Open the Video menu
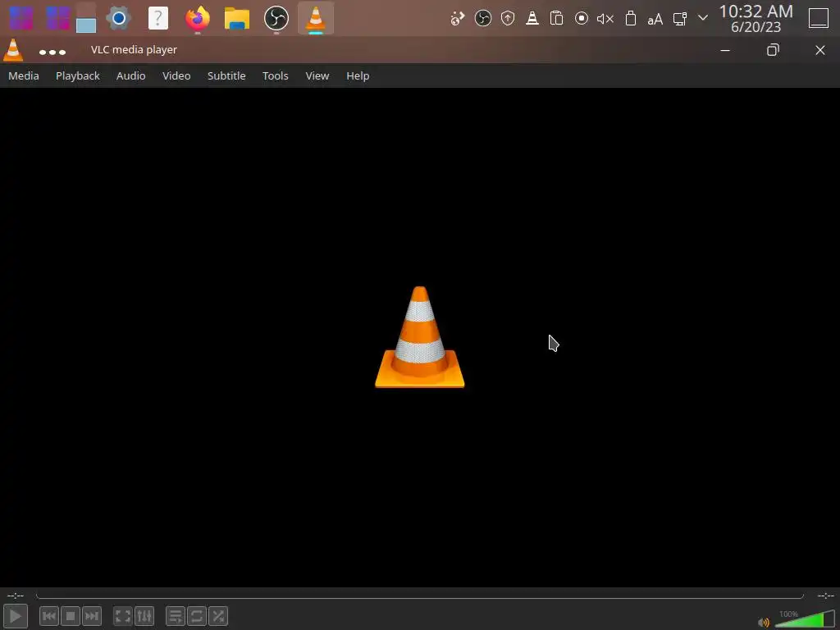The image size is (840, 630). [x=176, y=75]
